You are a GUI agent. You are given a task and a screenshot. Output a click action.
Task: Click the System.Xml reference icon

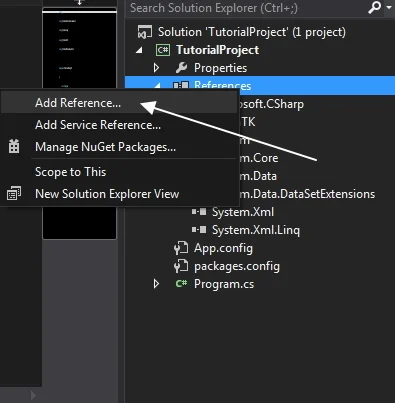tap(199, 212)
